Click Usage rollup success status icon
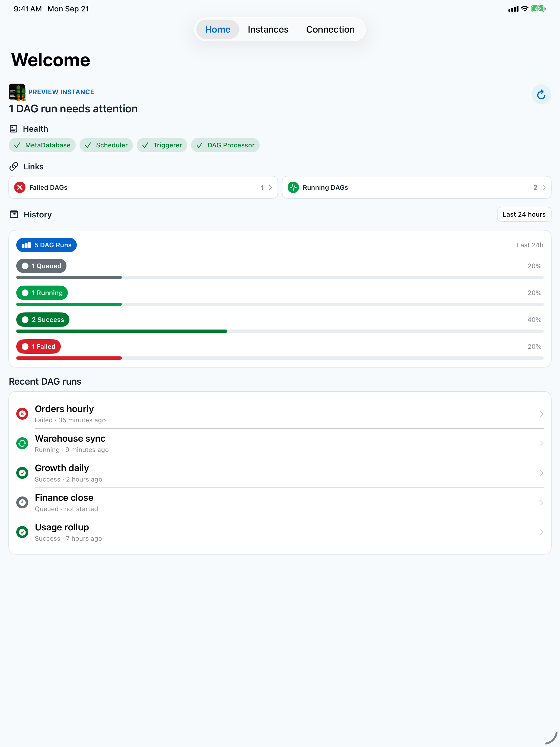Screen dimensions: 560x747 [x=22, y=532]
